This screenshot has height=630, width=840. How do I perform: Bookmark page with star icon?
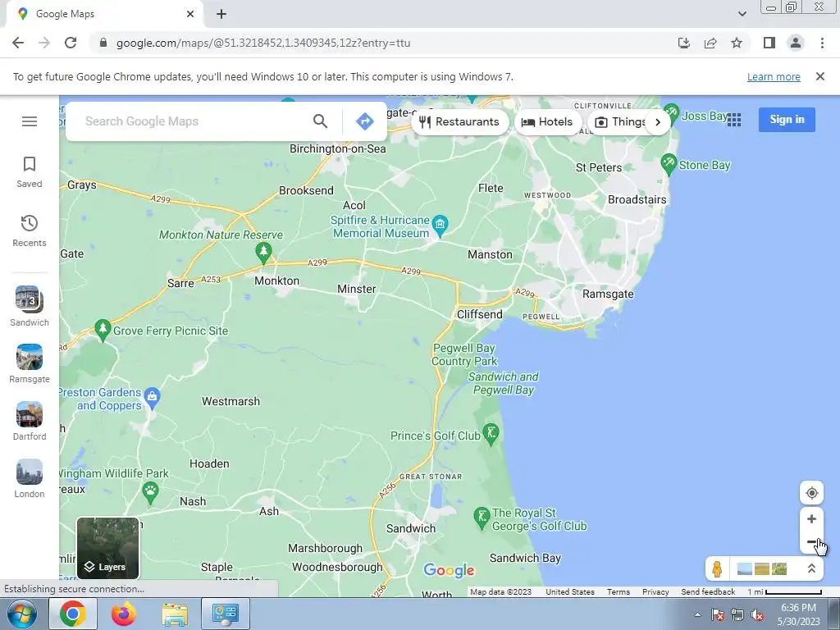[737, 43]
